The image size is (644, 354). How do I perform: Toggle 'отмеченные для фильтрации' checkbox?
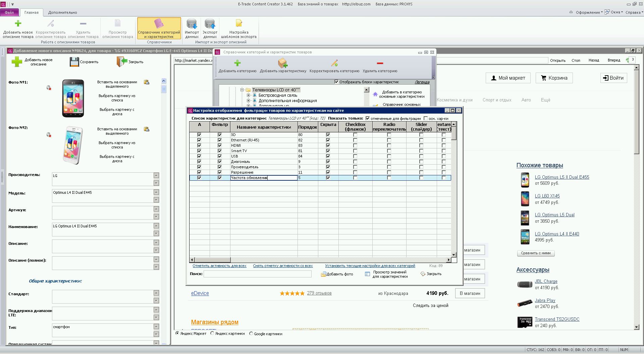[x=368, y=118]
